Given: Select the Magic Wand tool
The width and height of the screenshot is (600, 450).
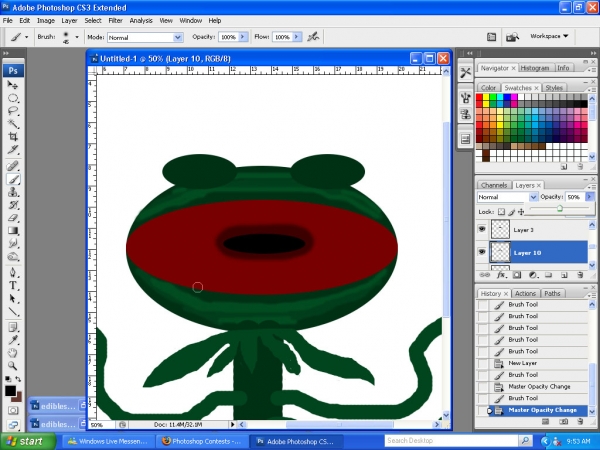Looking at the screenshot, I should (x=13, y=124).
